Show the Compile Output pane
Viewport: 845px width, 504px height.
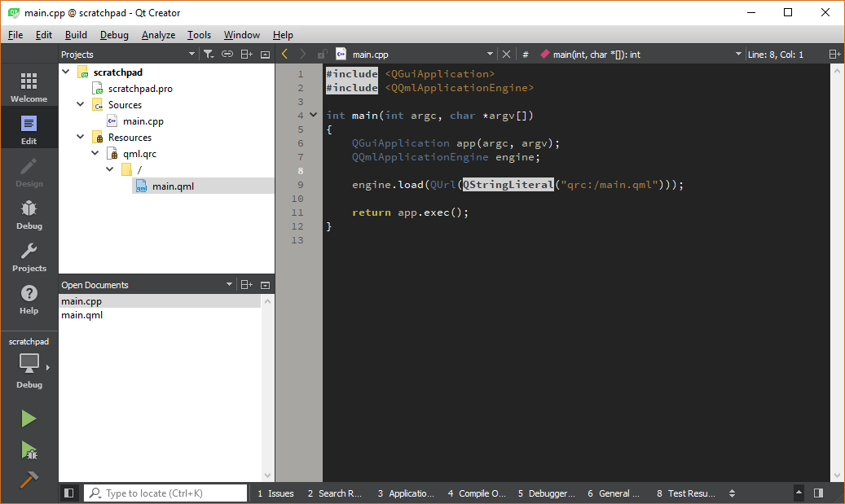click(477, 493)
